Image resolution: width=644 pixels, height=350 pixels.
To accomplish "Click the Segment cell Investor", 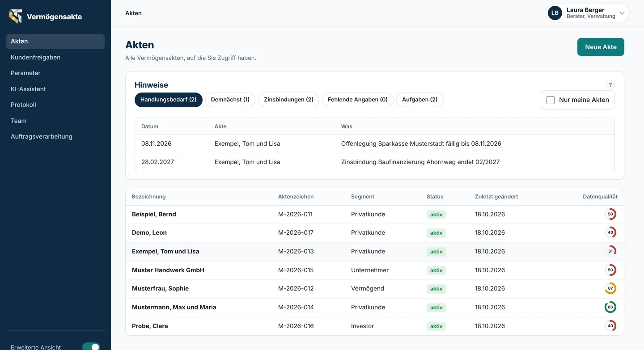I will point(362,326).
